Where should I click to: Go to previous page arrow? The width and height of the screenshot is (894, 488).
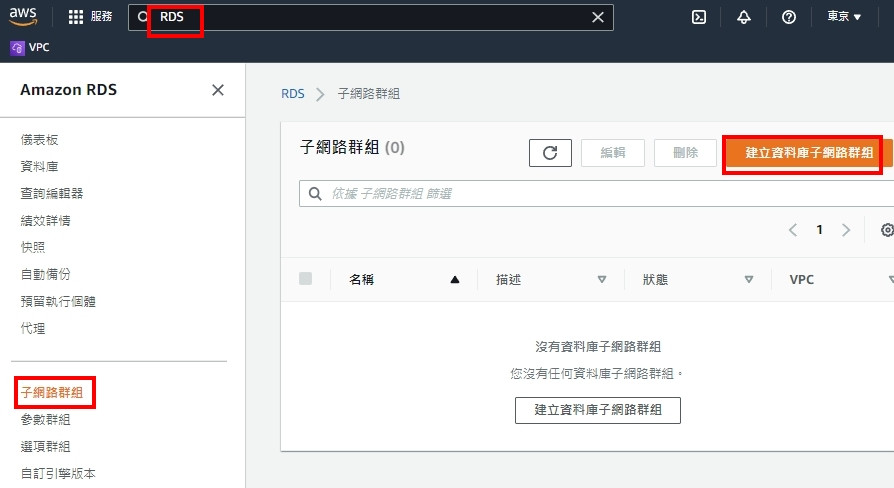click(x=793, y=230)
